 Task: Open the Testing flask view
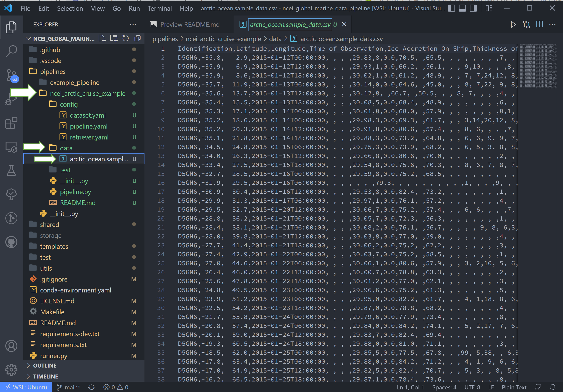pyautogui.click(x=11, y=170)
